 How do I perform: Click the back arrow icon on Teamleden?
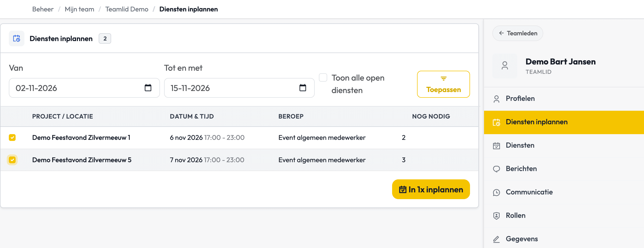(x=501, y=33)
